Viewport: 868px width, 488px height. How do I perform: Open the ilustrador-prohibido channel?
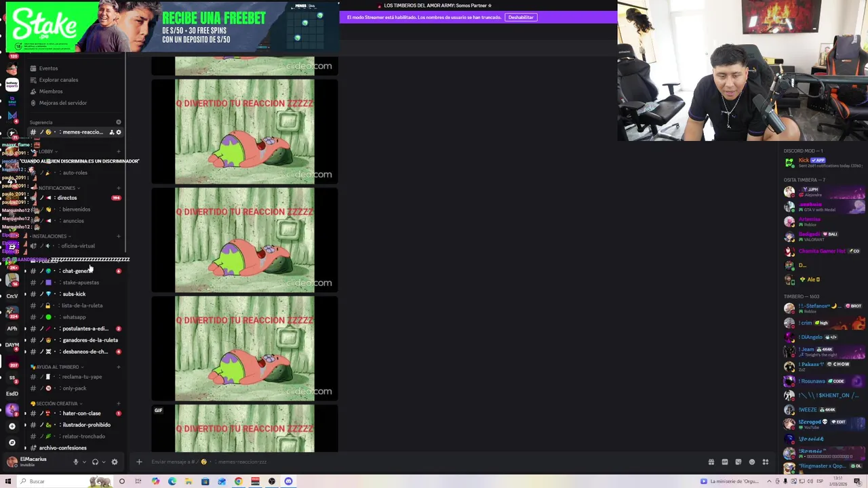(75, 425)
